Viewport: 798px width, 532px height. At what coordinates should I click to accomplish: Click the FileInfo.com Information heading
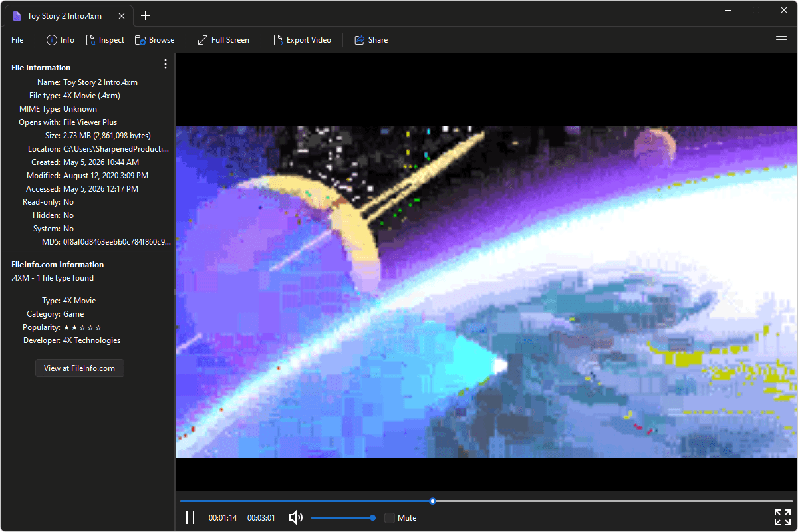pos(58,265)
